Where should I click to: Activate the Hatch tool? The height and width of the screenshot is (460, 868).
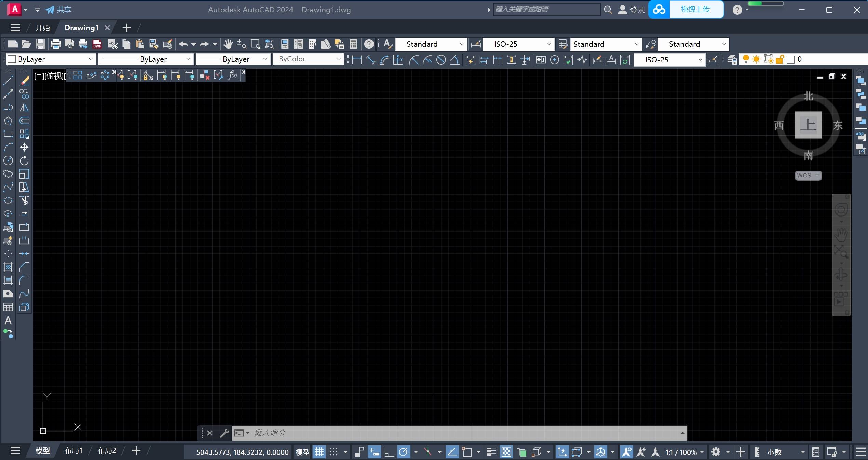[8, 267]
